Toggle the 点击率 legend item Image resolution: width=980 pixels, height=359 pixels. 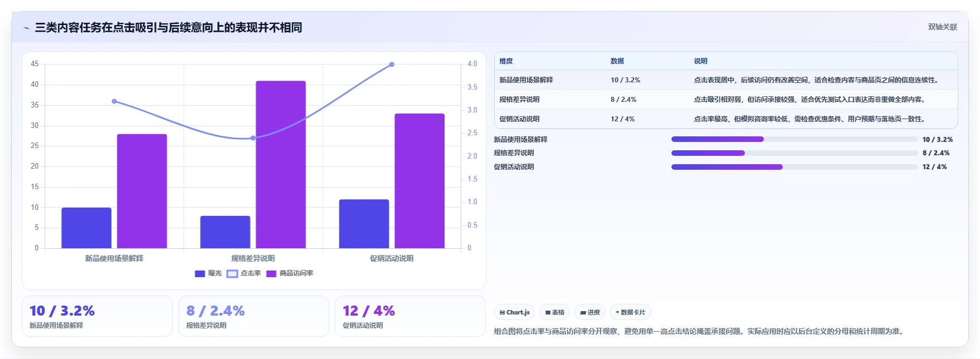244,273
